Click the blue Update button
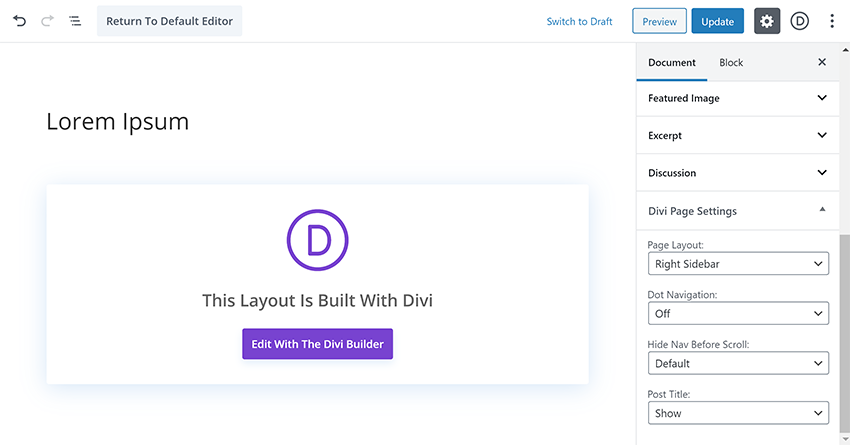The image size is (850, 445). coord(717,21)
